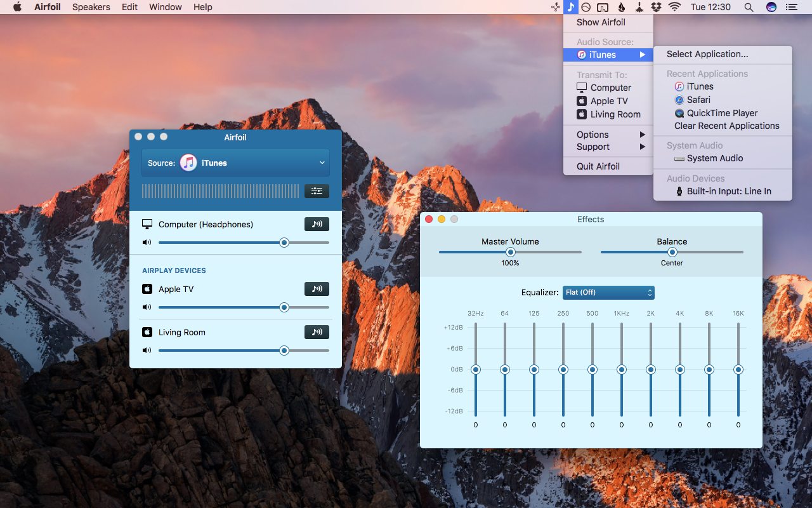
Task: Open the Window menu
Action: click(166, 7)
